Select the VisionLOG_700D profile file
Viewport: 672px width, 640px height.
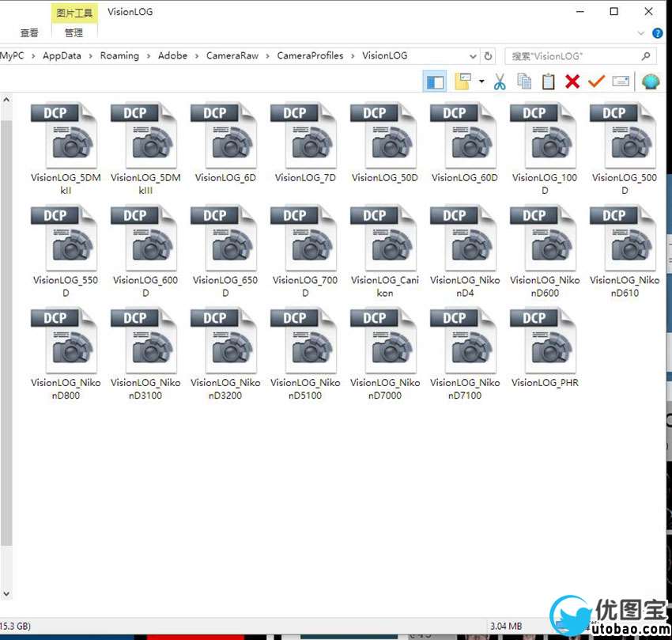(305, 252)
